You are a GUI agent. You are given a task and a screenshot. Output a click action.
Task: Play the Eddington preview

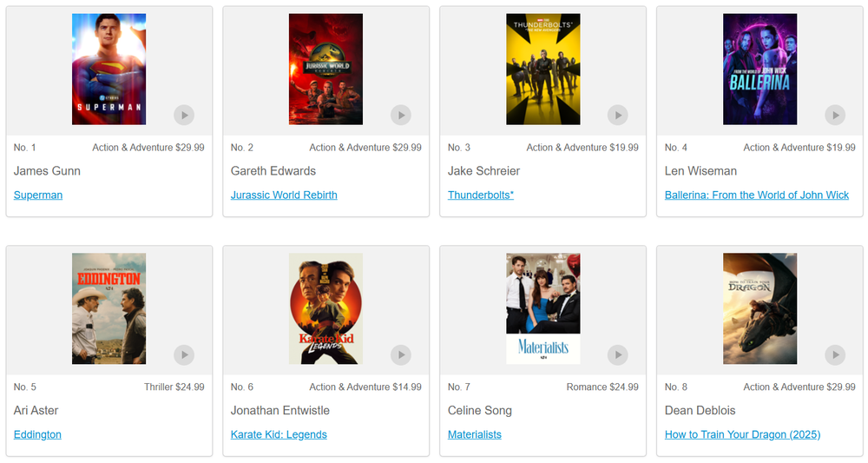click(184, 355)
